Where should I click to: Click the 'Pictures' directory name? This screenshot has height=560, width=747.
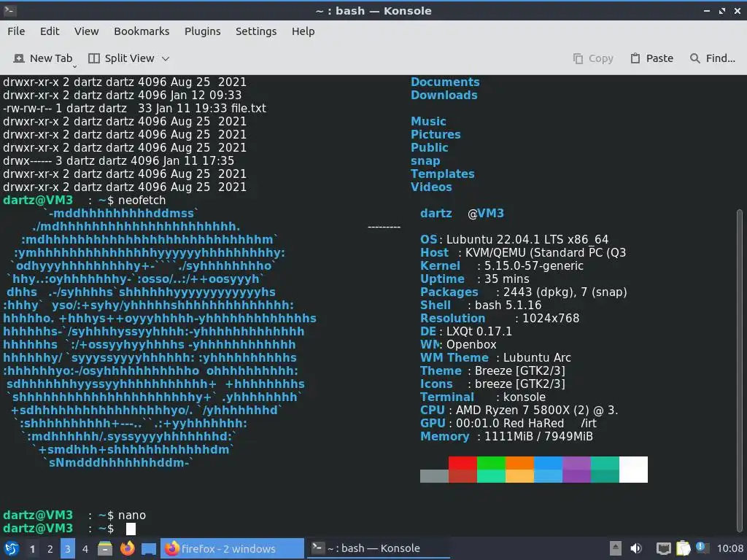click(436, 134)
